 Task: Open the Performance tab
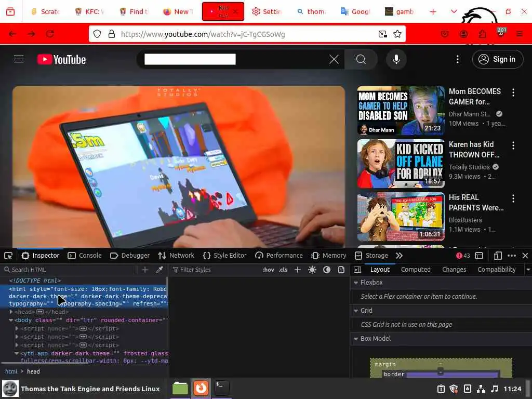tap(279, 256)
